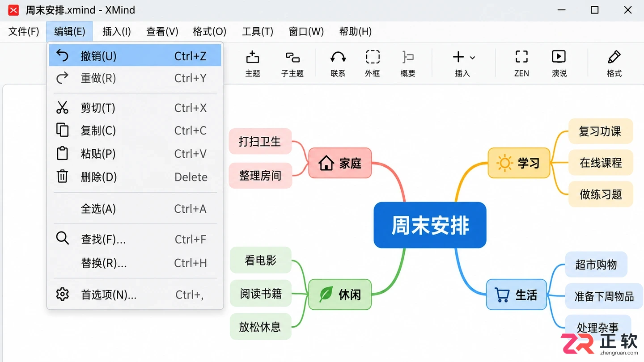Select the central topic 周末安排

click(x=430, y=225)
